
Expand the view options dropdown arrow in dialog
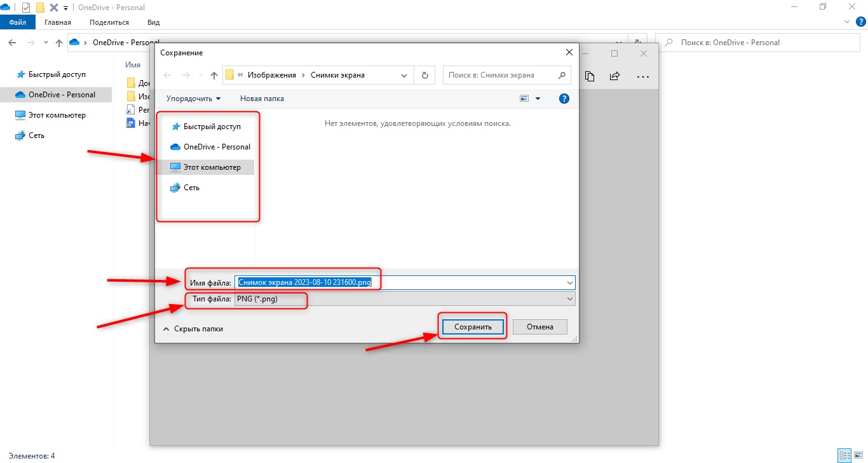click(538, 99)
